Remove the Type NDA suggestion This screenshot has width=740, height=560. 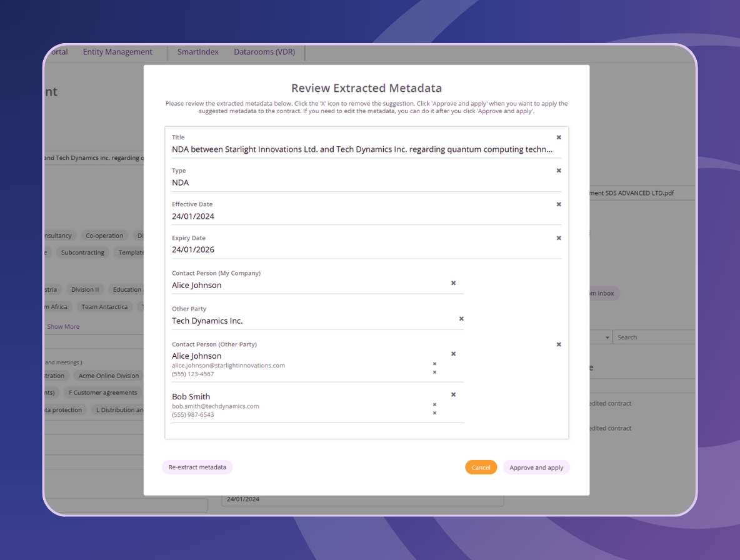559,171
